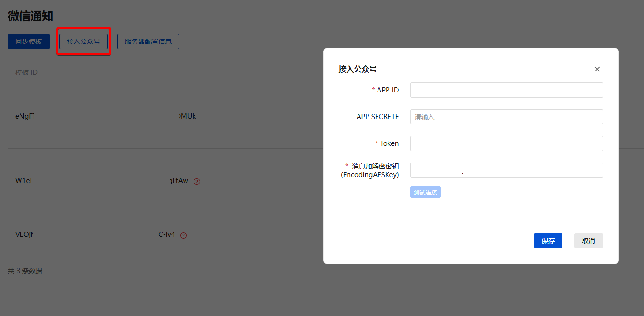Close the 接入公众号 dialog with the X
644x316 pixels.
coord(597,69)
